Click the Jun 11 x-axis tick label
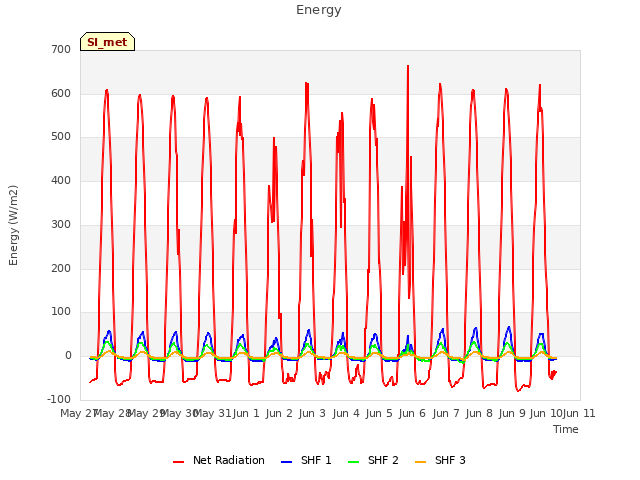 pyautogui.click(x=579, y=413)
